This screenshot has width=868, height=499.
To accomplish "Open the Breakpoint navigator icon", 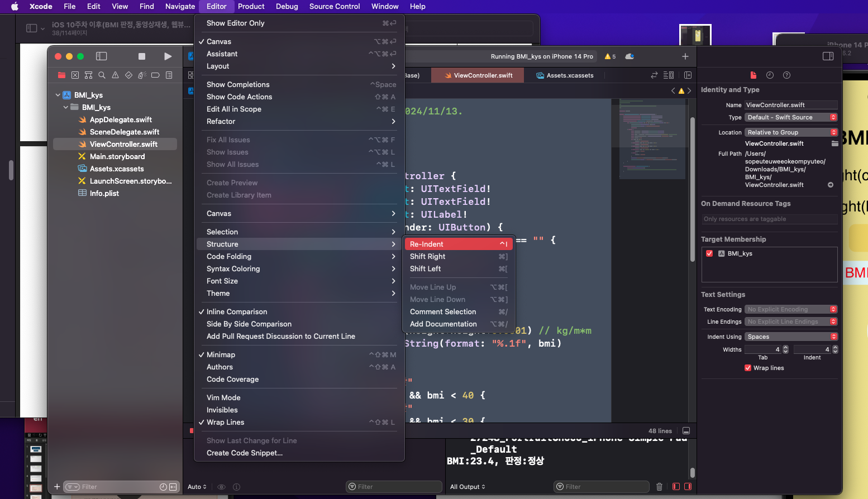I will pos(155,75).
